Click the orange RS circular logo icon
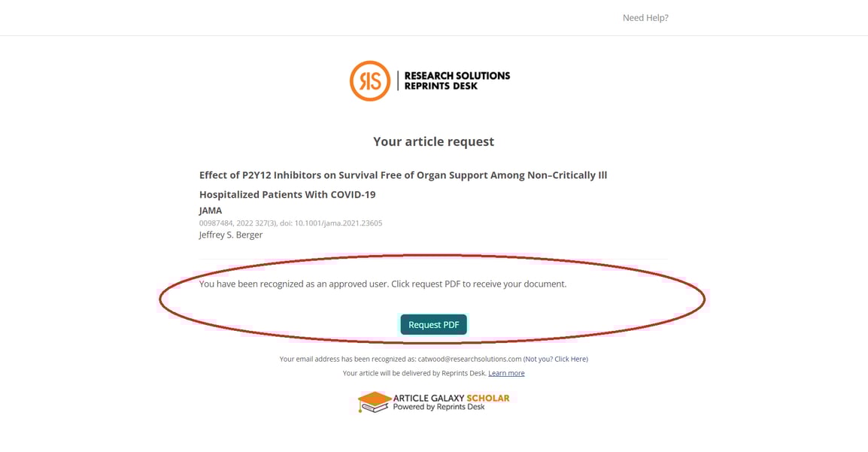This screenshot has height=452, width=868. [x=370, y=80]
